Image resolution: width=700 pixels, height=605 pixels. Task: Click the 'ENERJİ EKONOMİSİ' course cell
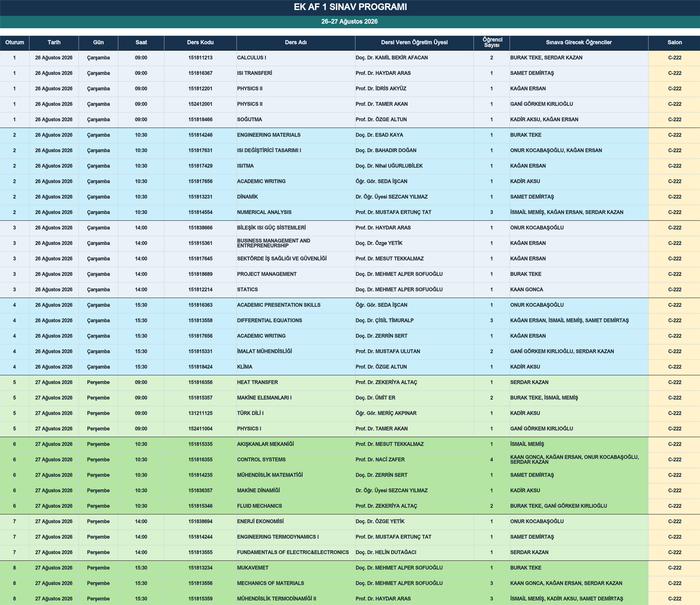(296, 521)
